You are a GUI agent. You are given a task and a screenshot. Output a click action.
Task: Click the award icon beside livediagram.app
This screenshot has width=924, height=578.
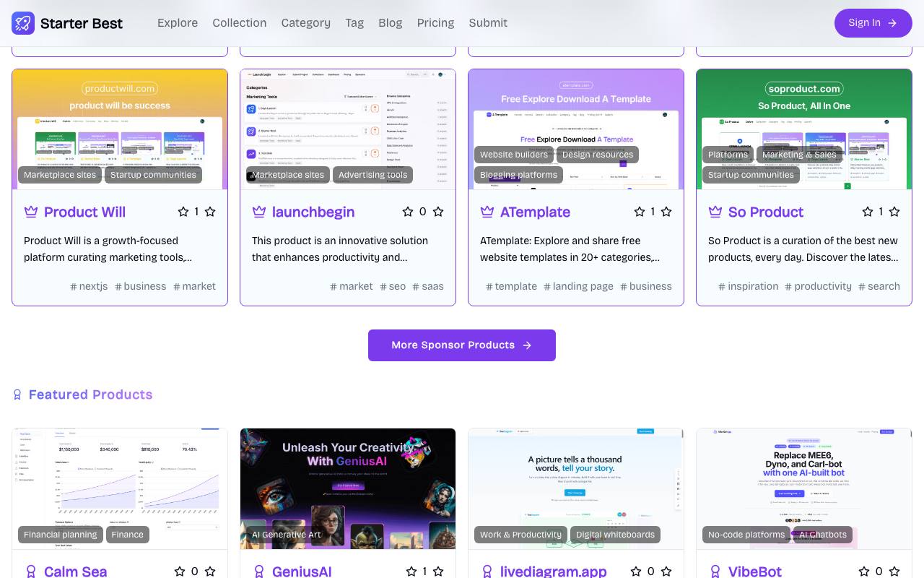coord(487,571)
